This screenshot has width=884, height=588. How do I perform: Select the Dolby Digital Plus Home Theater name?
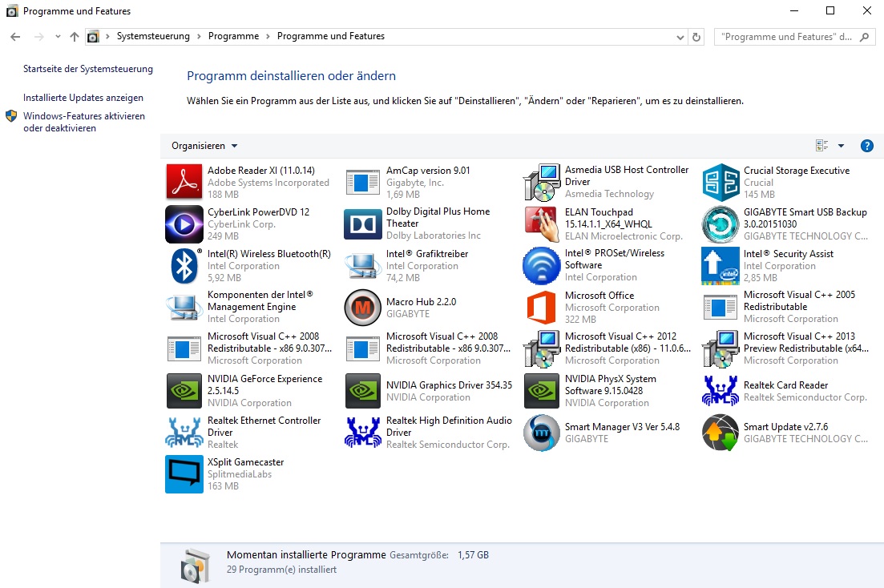(438, 218)
